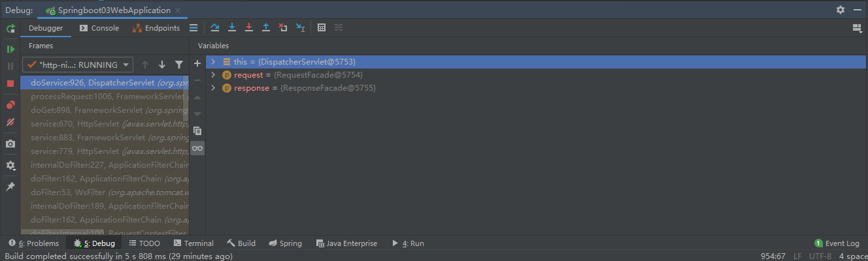Screen dimensions: 868x261
Task: Resume program with the green play icon
Action: coord(10,49)
